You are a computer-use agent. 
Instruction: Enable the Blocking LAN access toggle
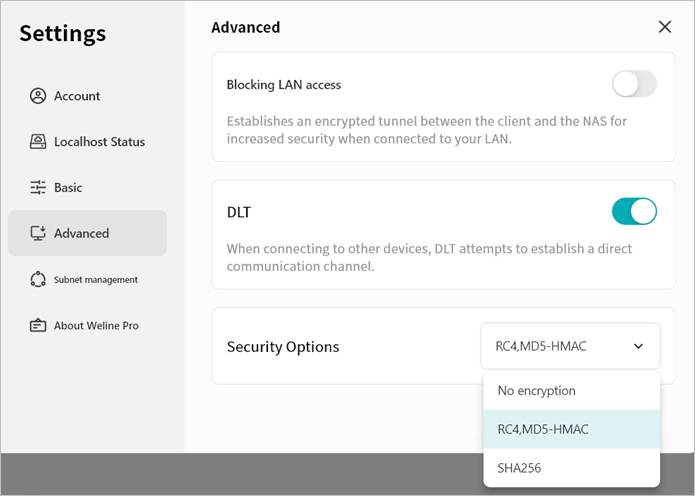(x=634, y=84)
